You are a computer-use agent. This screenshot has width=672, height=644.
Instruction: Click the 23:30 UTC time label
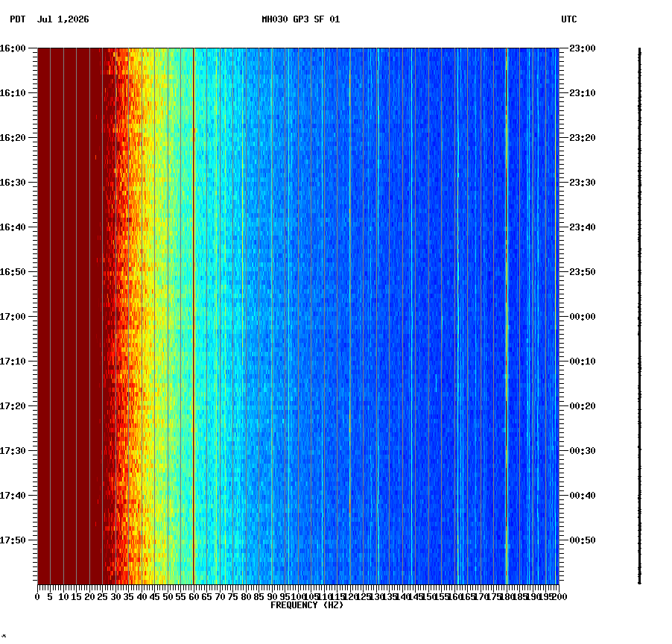[583, 182]
